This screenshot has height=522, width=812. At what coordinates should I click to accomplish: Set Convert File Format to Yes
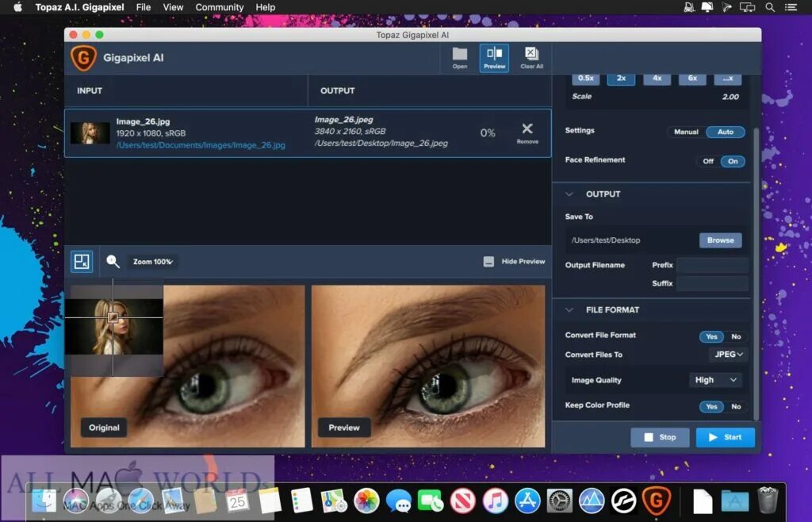[x=711, y=336]
